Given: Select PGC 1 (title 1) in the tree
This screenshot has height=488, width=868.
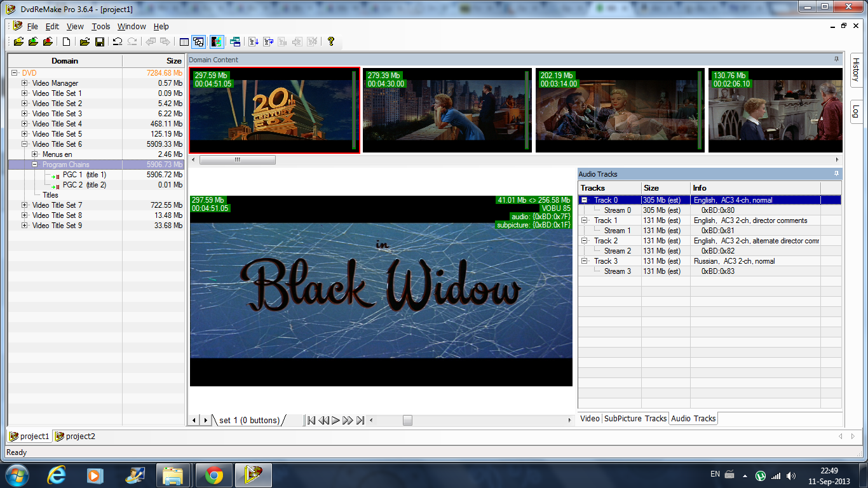Looking at the screenshot, I should point(85,175).
